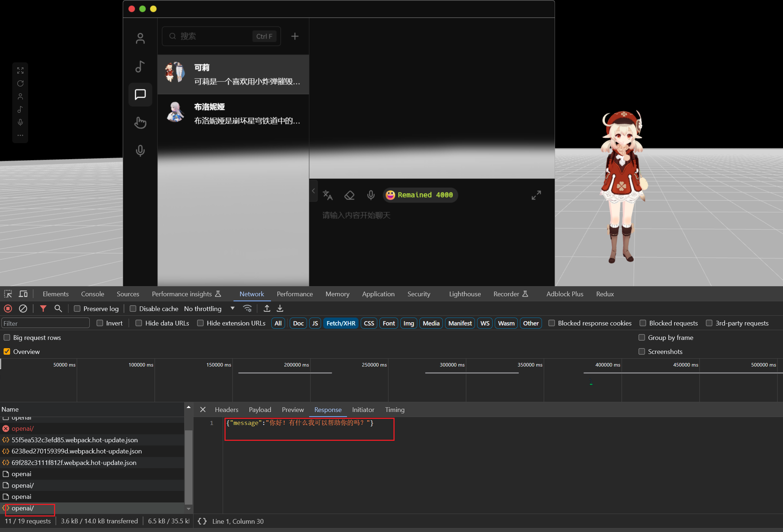The image size is (783, 532).
Task: Click the import HAR upload icon
Action: [x=267, y=309]
